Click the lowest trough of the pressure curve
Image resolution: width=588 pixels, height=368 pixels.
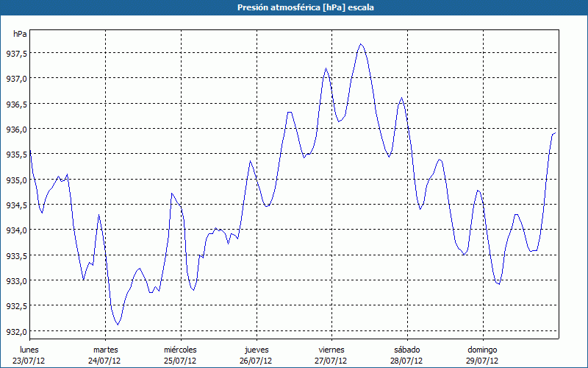tap(118, 325)
